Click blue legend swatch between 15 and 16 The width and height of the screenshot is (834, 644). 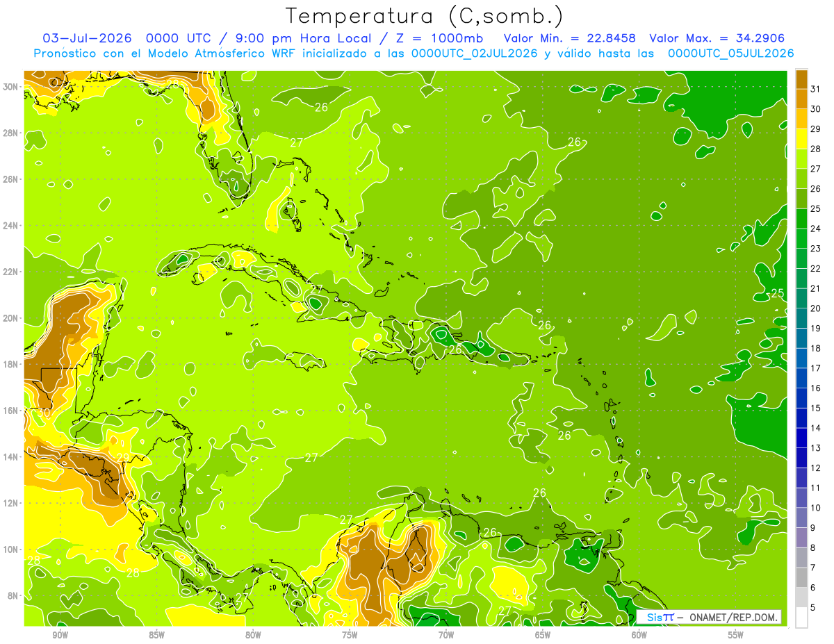[x=801, y=398]
